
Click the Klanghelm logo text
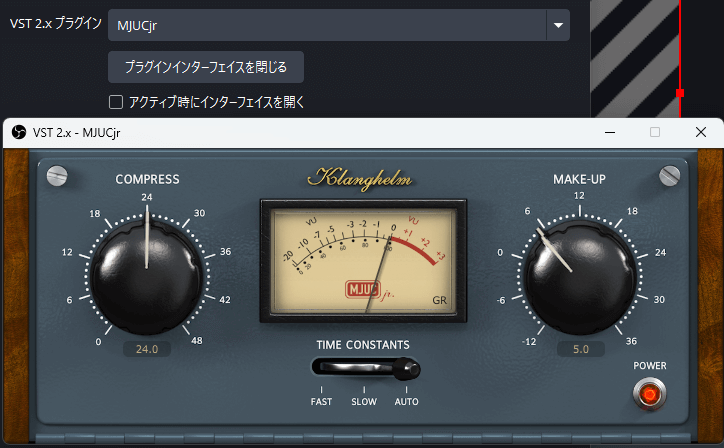coord(360,179)
